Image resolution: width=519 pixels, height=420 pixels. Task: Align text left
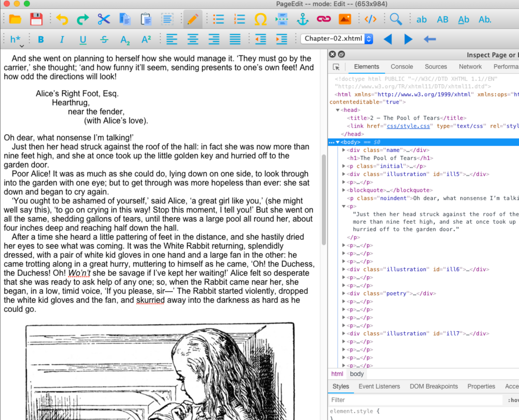coord(172,39)
